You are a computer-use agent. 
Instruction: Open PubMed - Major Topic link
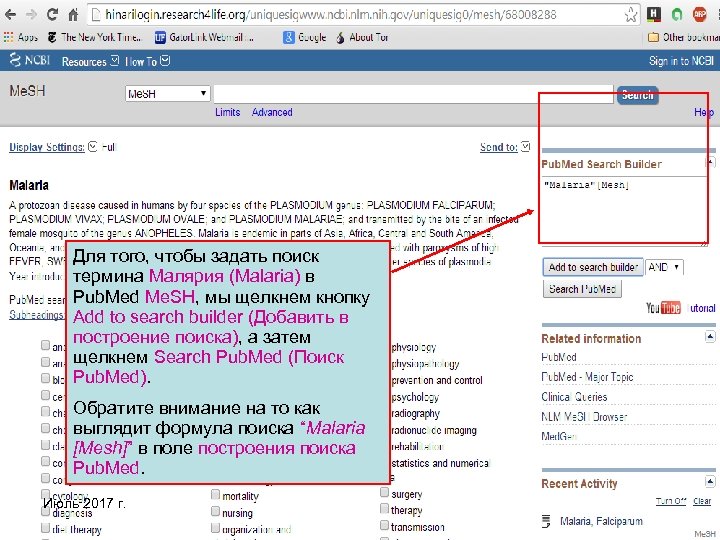click(x=587, y=377)
